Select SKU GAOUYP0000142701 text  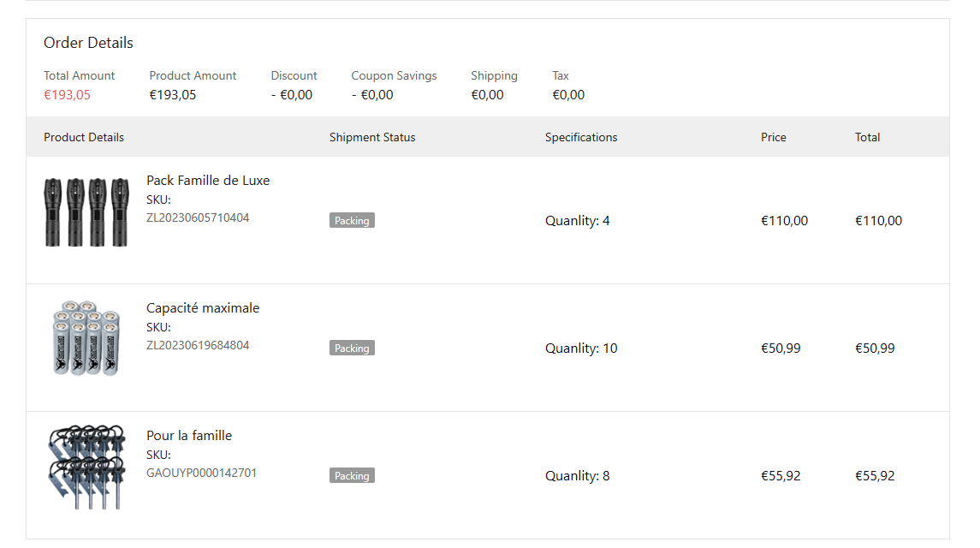coord(202,474)
